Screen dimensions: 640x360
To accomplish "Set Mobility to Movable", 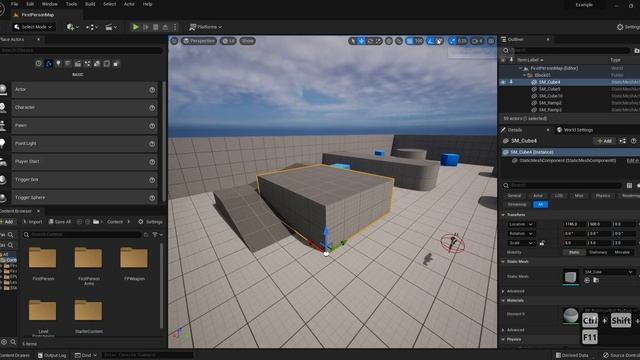I will tap(622, 252).
